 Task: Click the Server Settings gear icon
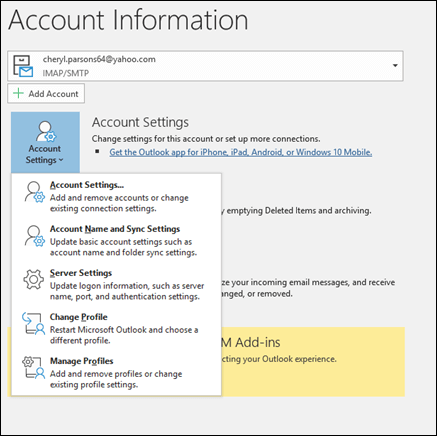coord(34,279)
